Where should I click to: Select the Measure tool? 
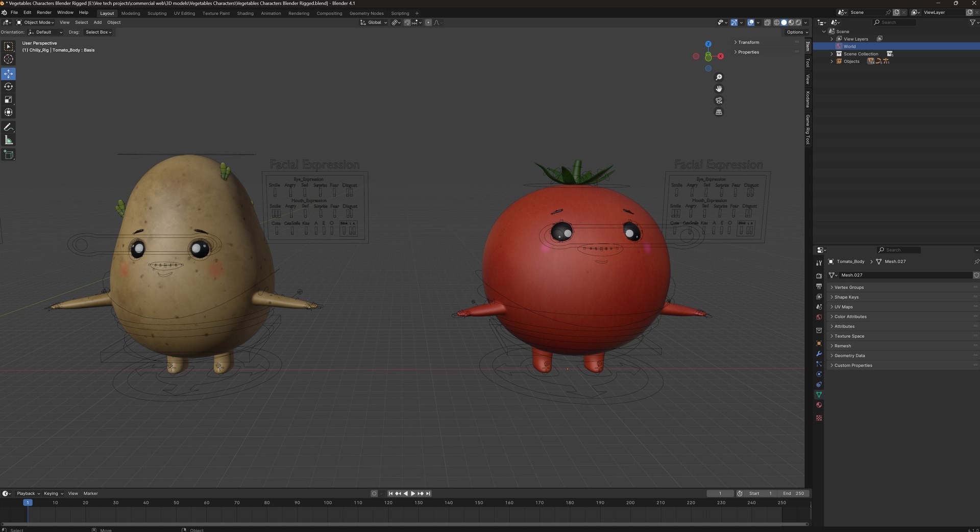(9, 140)
